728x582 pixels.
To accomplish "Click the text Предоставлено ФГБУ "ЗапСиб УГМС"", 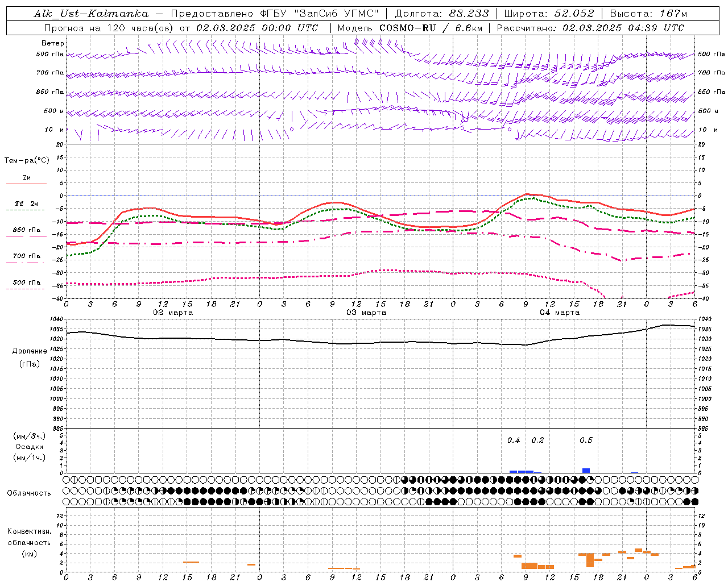I will tap(275, 14).
